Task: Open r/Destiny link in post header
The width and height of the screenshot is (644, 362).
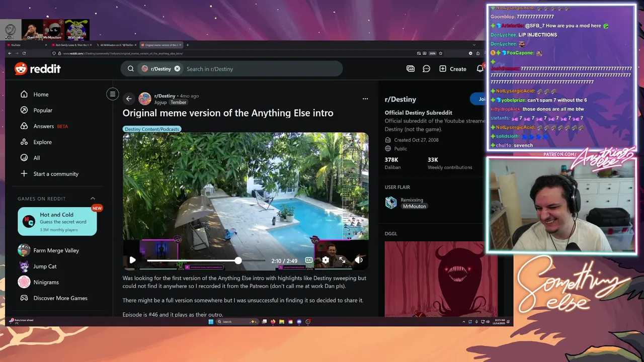Action: 165,96
